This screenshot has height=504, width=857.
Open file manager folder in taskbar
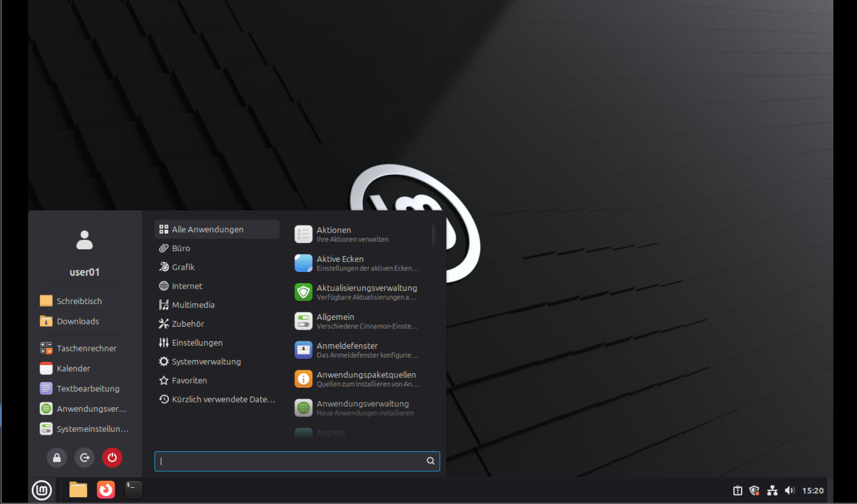(78, 490)
